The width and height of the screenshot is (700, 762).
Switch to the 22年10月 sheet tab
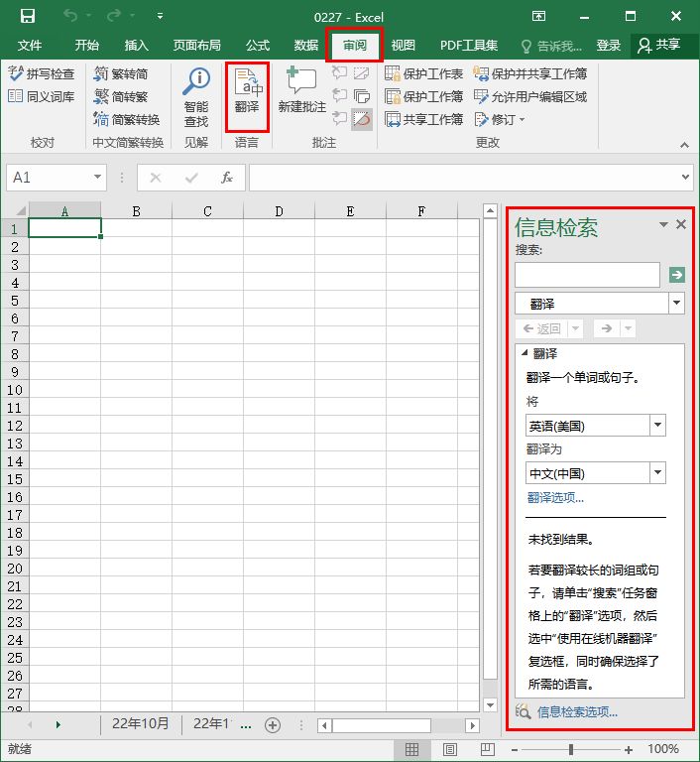(x=141, y=723)
